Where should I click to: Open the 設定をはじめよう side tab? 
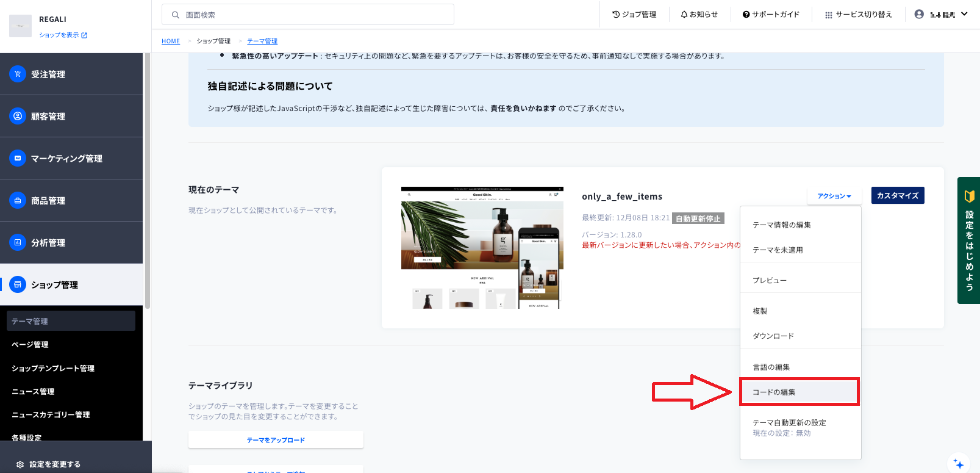968,240
